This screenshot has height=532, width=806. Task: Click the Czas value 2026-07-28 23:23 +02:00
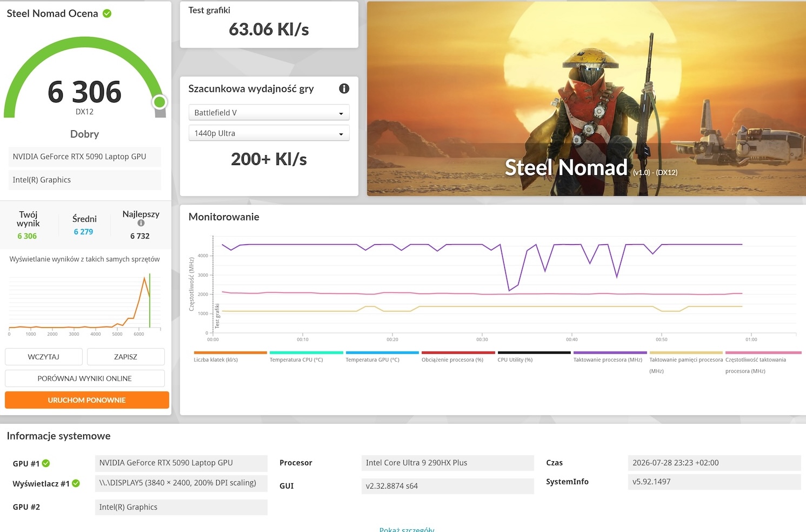715,463
